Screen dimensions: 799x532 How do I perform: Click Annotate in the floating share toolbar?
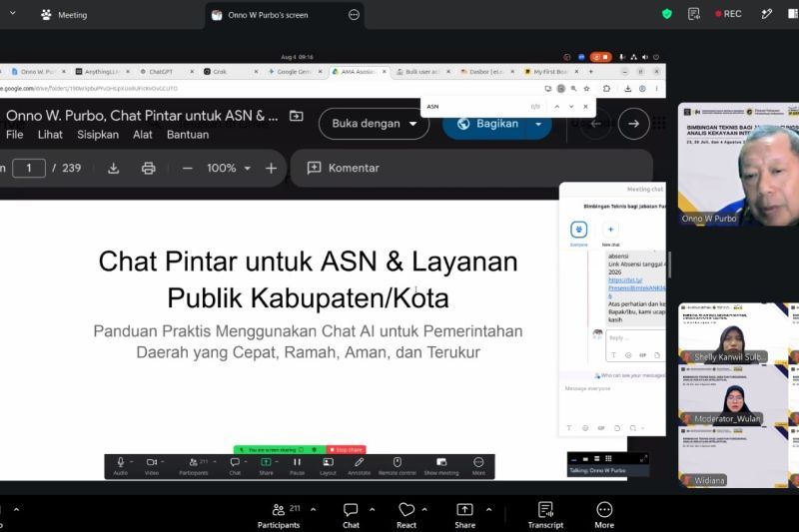point(359,466)
